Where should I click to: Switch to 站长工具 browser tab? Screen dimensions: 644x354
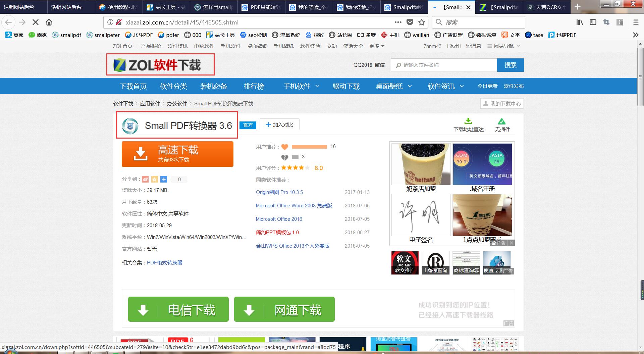coord(166,7)
